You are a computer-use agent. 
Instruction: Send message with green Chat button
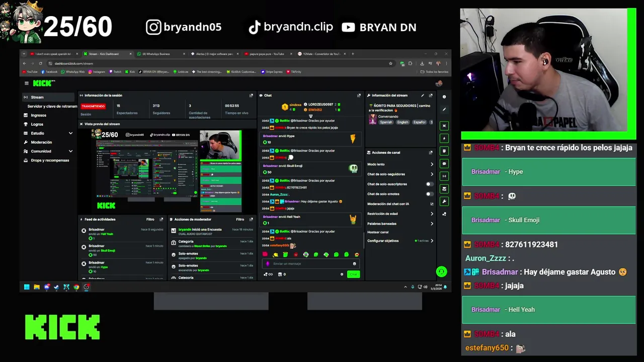pos(353,274)
